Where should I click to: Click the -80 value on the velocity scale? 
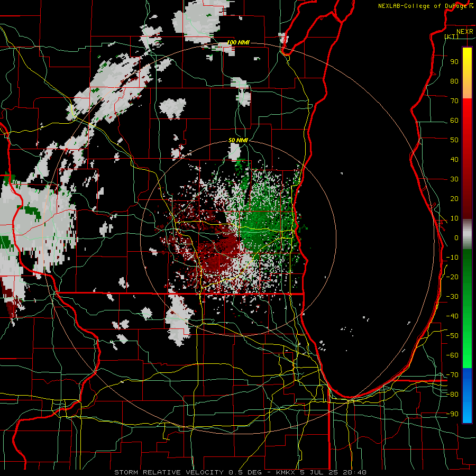452,395
